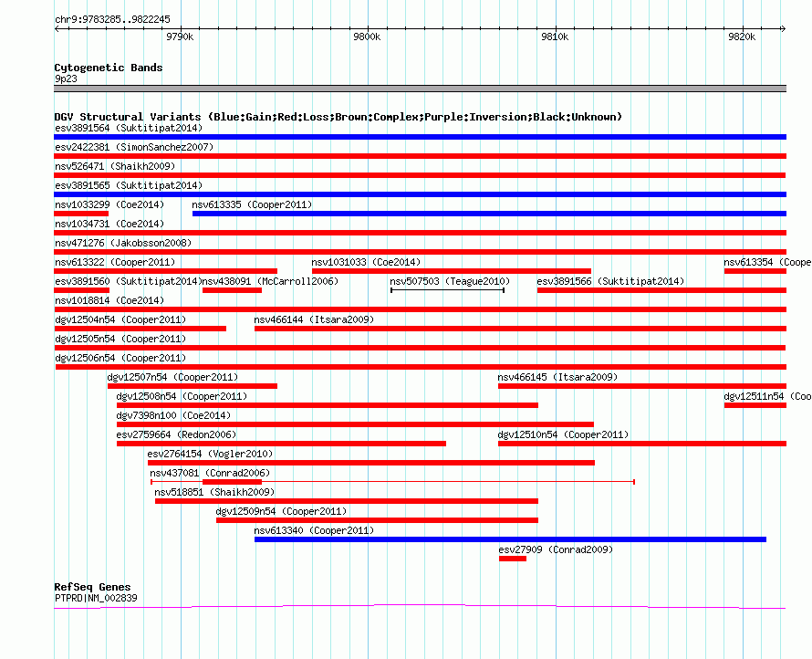812x659 pixels.
Task: Click dgv12504n54 (Cooper2011) label
Action: (x=120, y=319)
